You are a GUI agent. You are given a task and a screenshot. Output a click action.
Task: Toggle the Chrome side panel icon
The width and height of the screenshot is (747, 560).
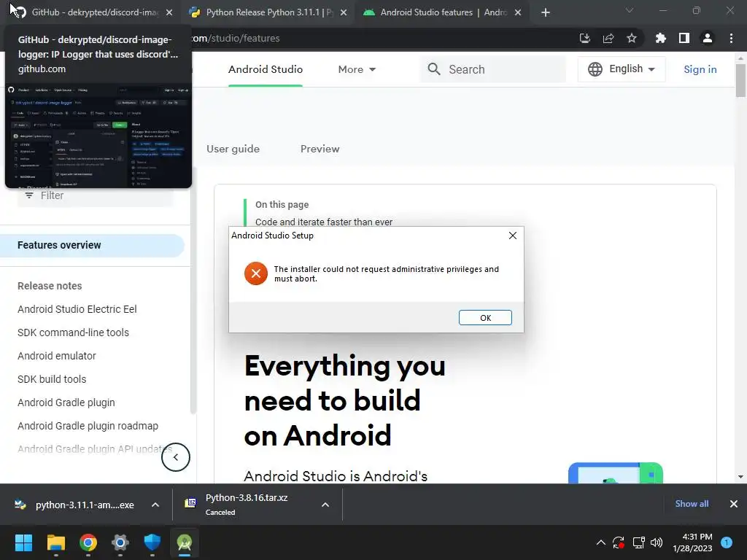coord(684,38)
